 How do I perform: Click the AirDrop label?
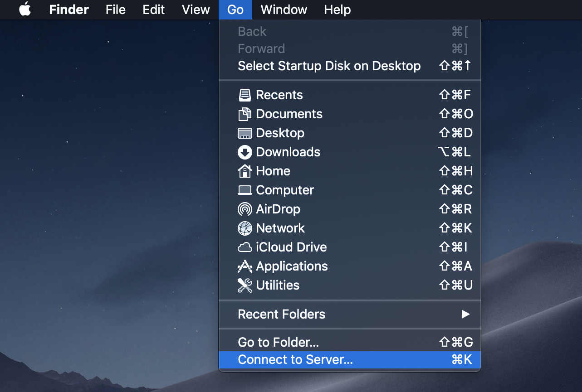click(x=278, y=209)
